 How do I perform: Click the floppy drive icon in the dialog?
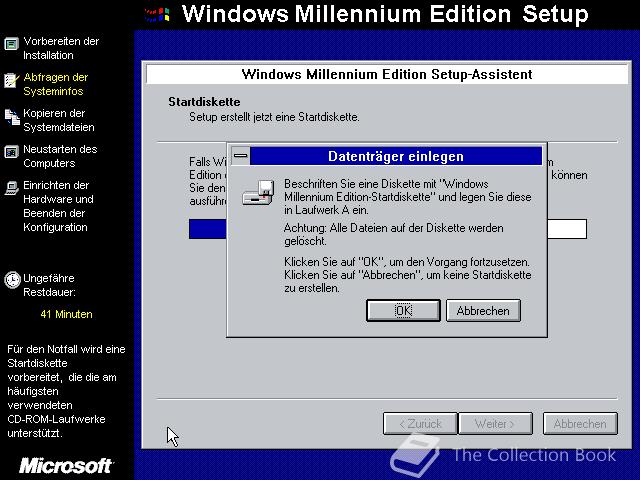pyautogui.click(x=258, y=192)
